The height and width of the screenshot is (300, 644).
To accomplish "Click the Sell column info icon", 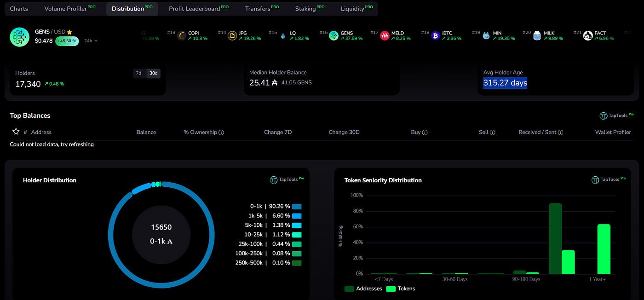I will [x=493, y=133].
